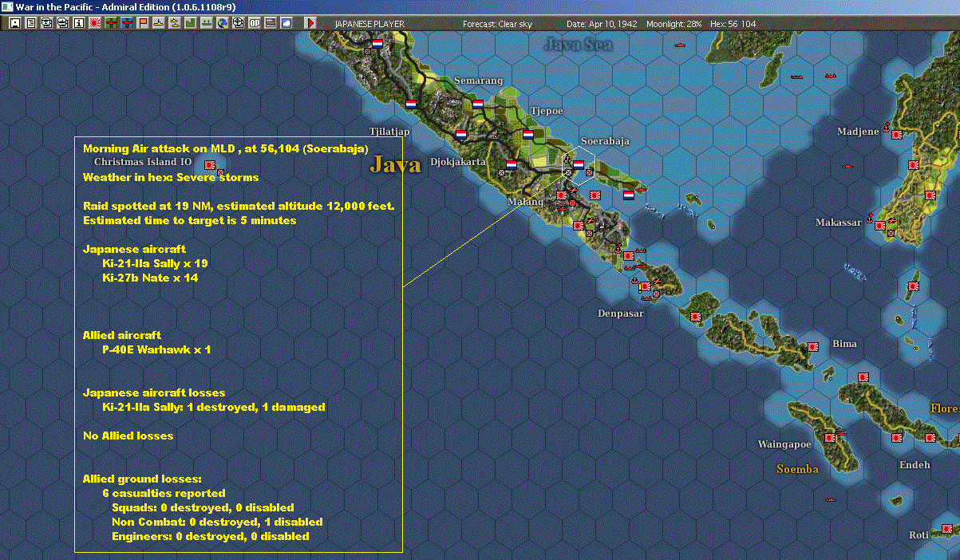Click 'Ki-21-IIa Sally: 1 destroyed, 1 damaged' line
The image size is (960, 560).
tap(214, 407)
